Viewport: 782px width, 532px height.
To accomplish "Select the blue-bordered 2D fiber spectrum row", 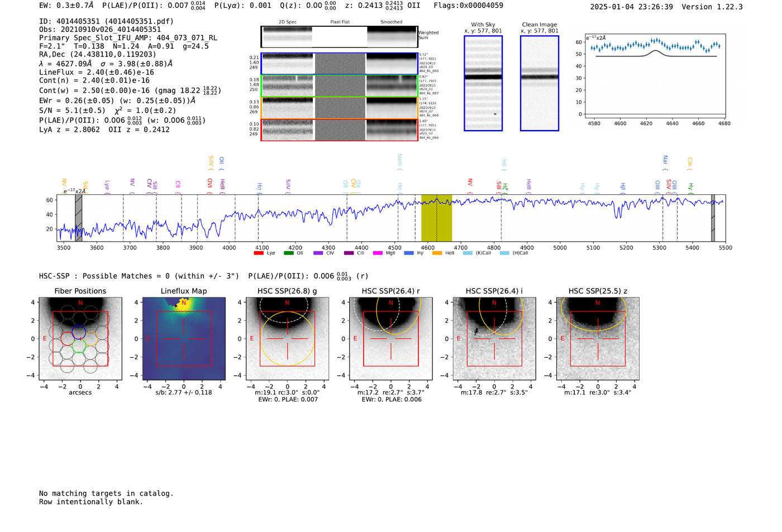I will [340, 64].
